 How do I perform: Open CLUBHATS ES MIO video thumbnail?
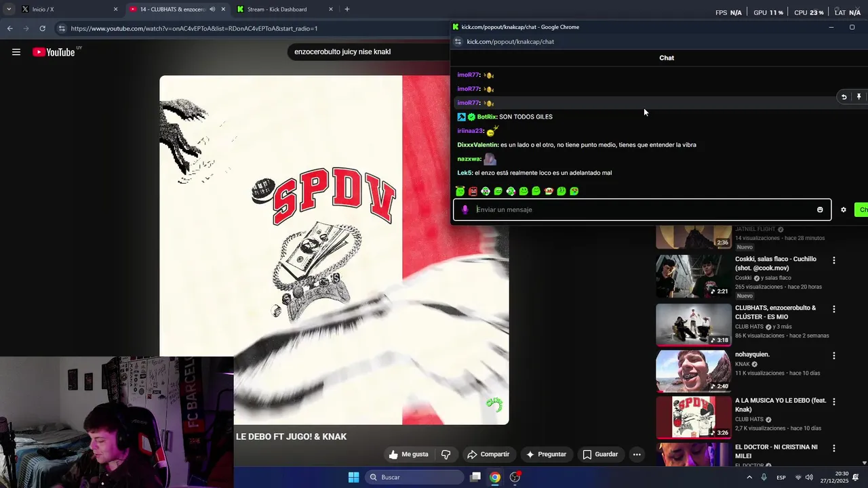click(x=694, y=325)
